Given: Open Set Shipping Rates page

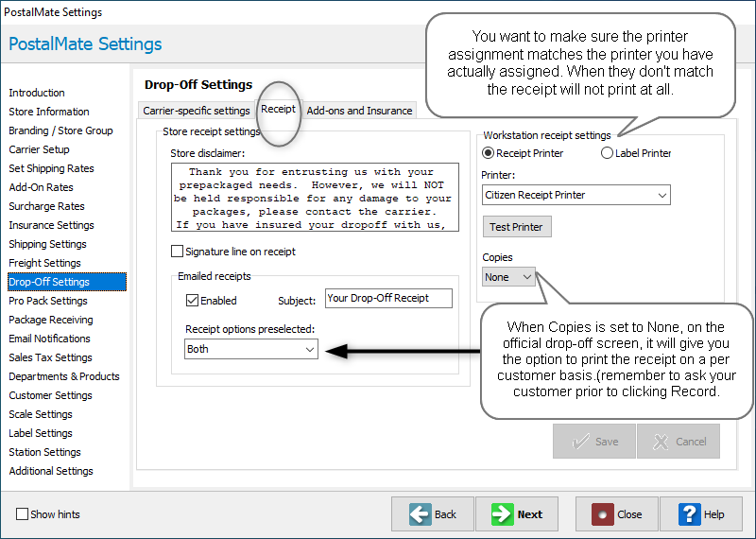Looking at the screenshot, I should tap(51, 168).
